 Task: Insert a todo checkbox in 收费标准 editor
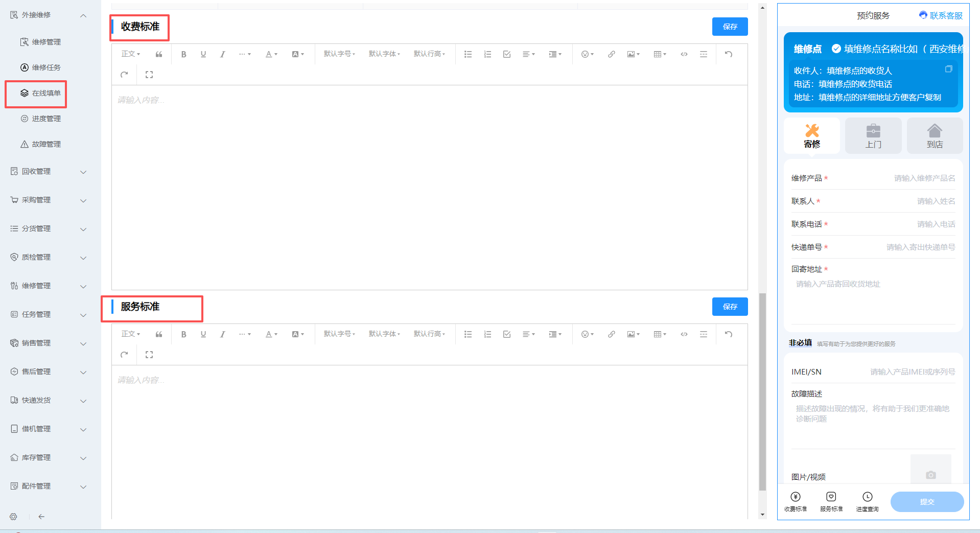pyautogui.click(x=507, y=54)
